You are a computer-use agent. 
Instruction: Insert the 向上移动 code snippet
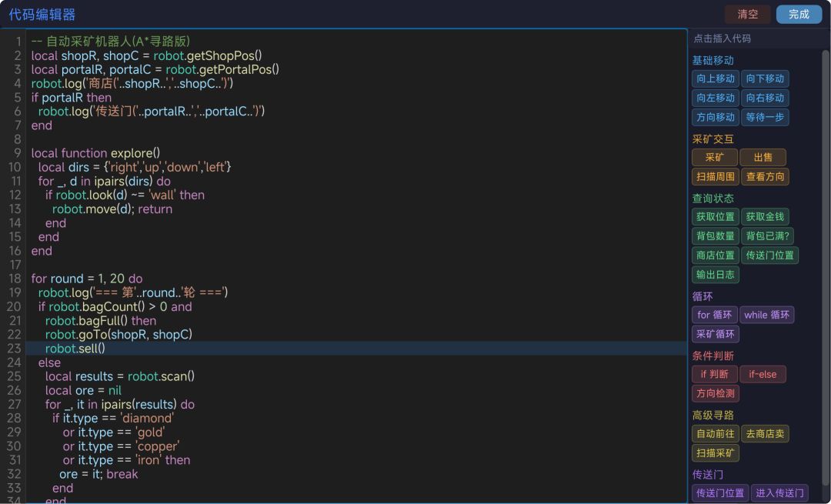pyautogui.click(x=715, y=79)
